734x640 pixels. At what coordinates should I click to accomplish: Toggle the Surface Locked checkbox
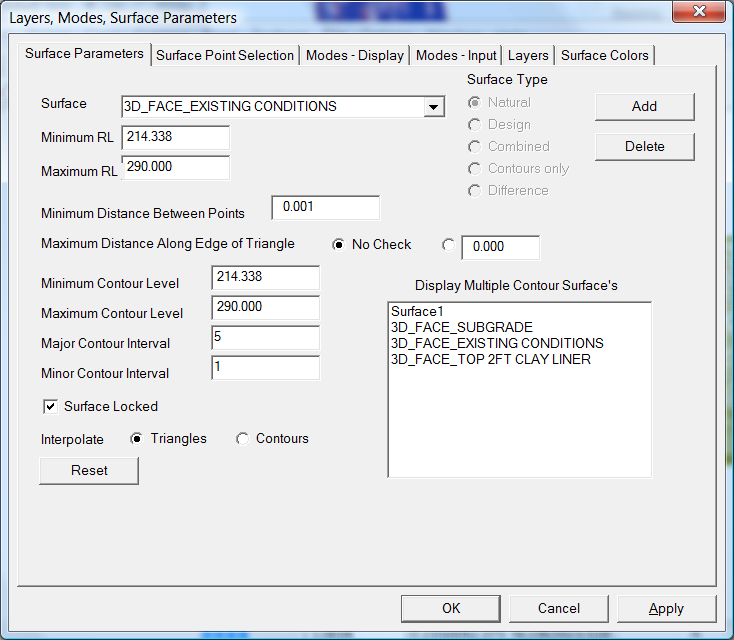pos(50,407)
